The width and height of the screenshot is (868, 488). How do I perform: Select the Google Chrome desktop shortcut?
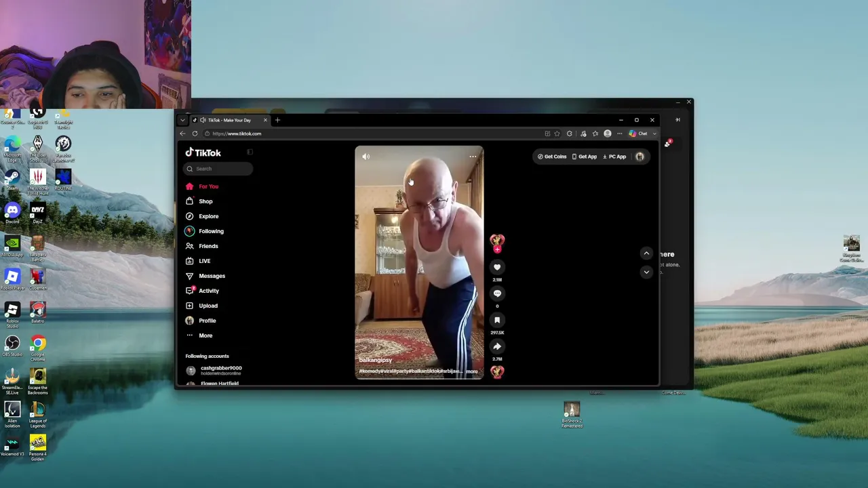[x=38, y=348]
